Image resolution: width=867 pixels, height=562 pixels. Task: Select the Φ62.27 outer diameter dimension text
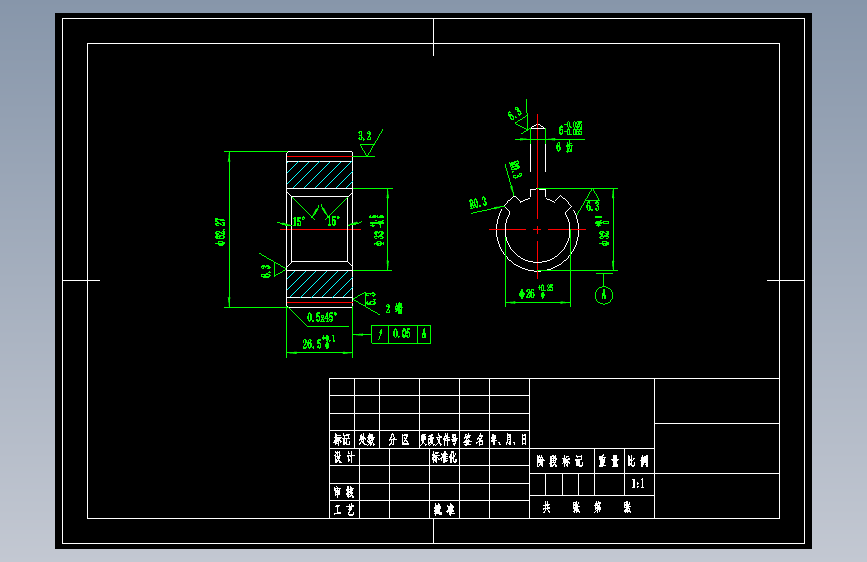[x=221, y=232]
